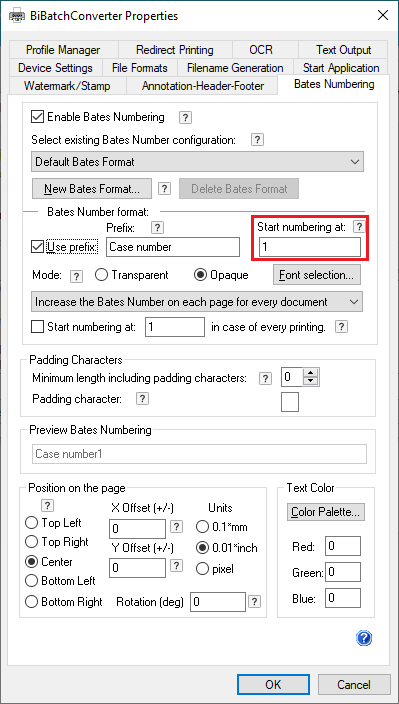Open help icon next to New Bates Format

tap(165, 189)
